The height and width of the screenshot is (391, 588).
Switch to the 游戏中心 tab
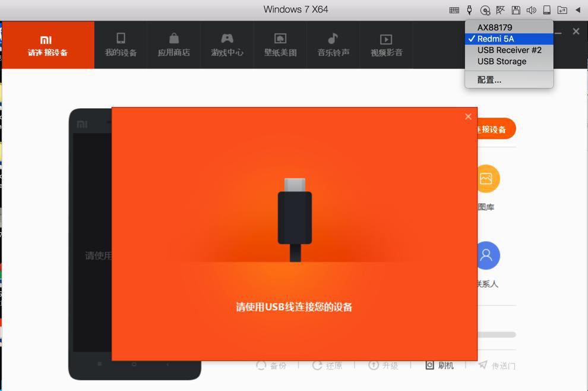tap(227, 45)
